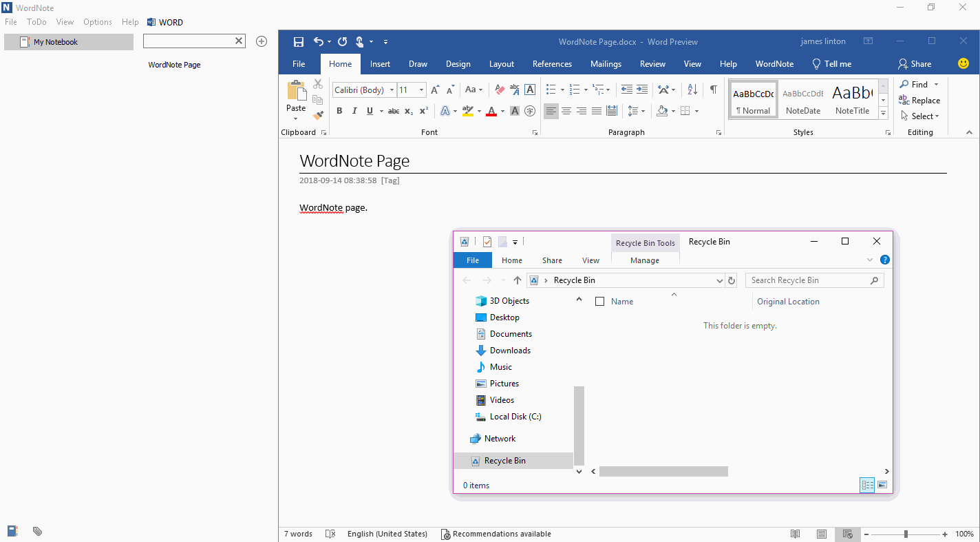Copy selection in Clipboard group
Viewport: 980px width, 542px height.
coord(318,100)
